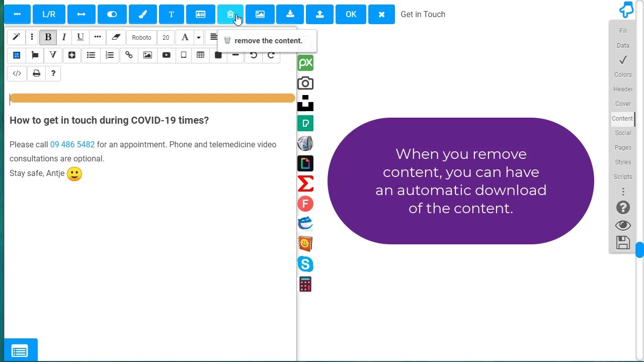Open the Colors tab
The width and height of the screenshot is (644, 362).
(x=623, y=75)
